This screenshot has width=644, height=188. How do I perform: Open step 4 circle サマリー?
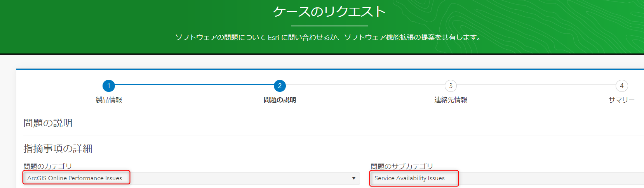coord(621,86)
